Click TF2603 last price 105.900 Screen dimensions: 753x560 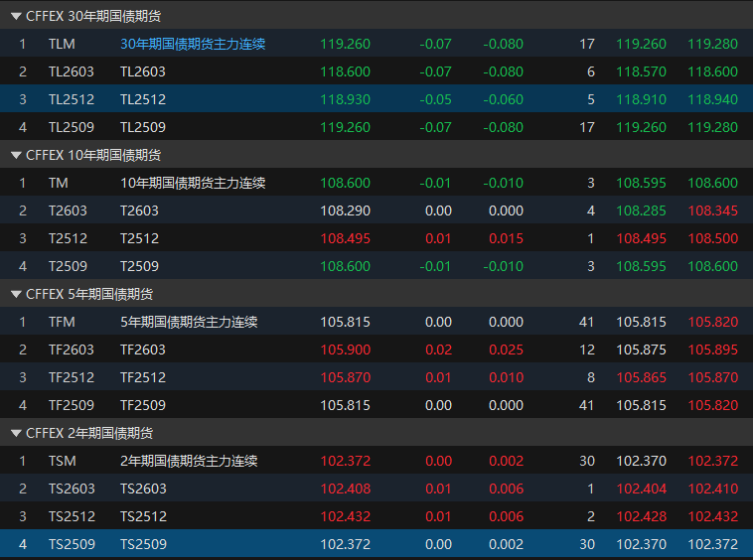click(346, 350)
